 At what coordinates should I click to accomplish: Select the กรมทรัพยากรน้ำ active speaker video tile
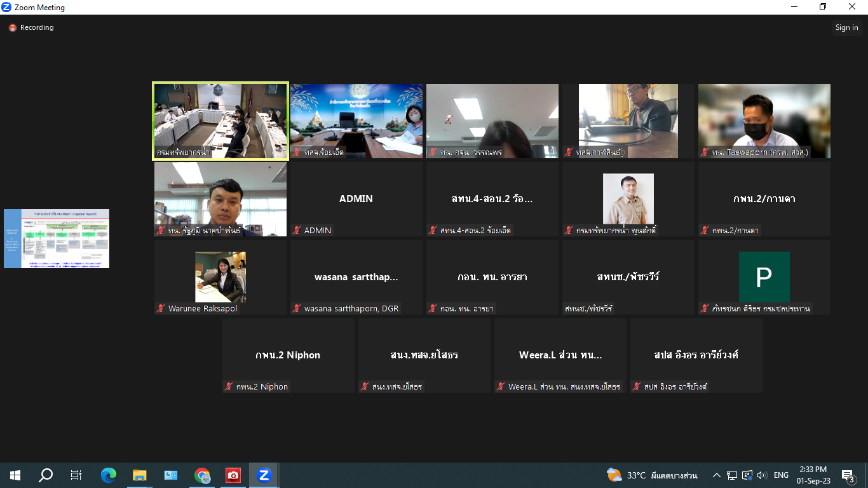tap(220, 120)
